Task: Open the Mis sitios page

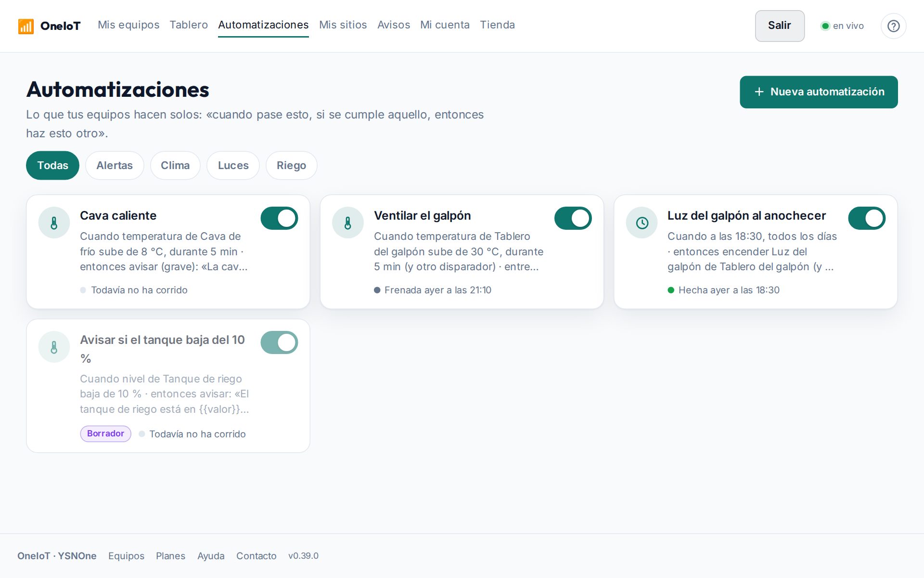Action: (x=343, y=25)
